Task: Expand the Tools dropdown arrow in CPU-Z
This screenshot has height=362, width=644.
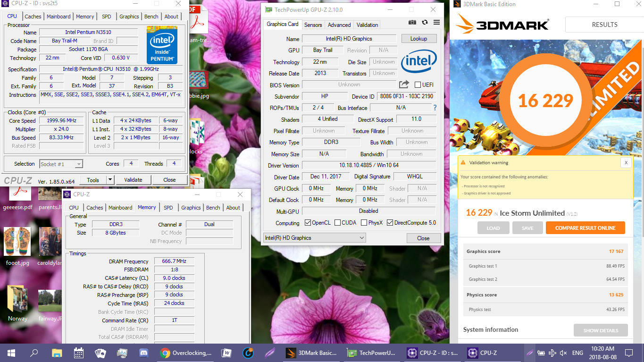Action: coord(110,180)
